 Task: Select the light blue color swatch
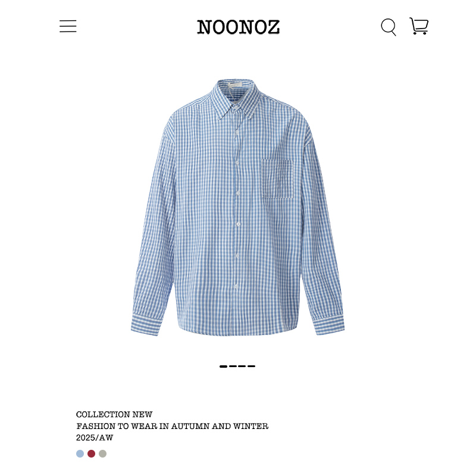(x=80, y=453)
